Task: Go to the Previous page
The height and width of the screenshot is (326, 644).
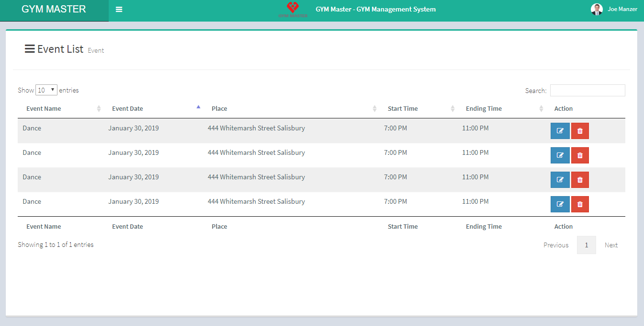Action: [556, 245]
